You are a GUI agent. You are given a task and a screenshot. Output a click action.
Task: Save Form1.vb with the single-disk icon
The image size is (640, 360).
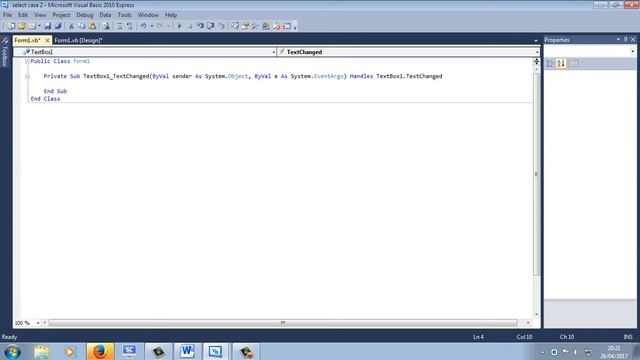(x=48, y=26)
